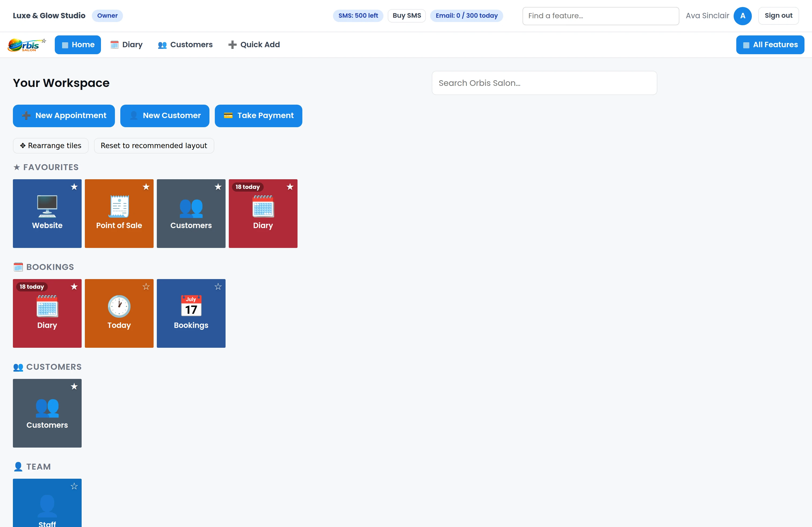Click the TEAM section heading
The width and height of the screenshot is (812, 527).
pyautogui.click(x=32, y=467)
